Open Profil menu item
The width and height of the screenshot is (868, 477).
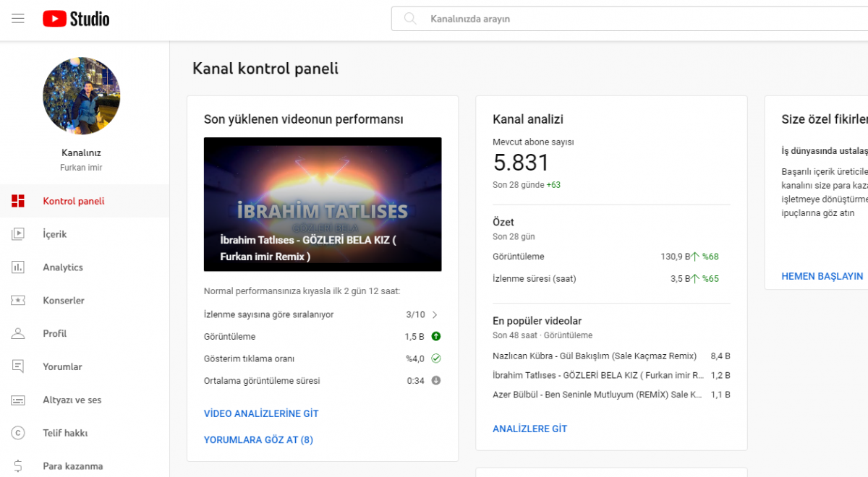coord(85,333)
